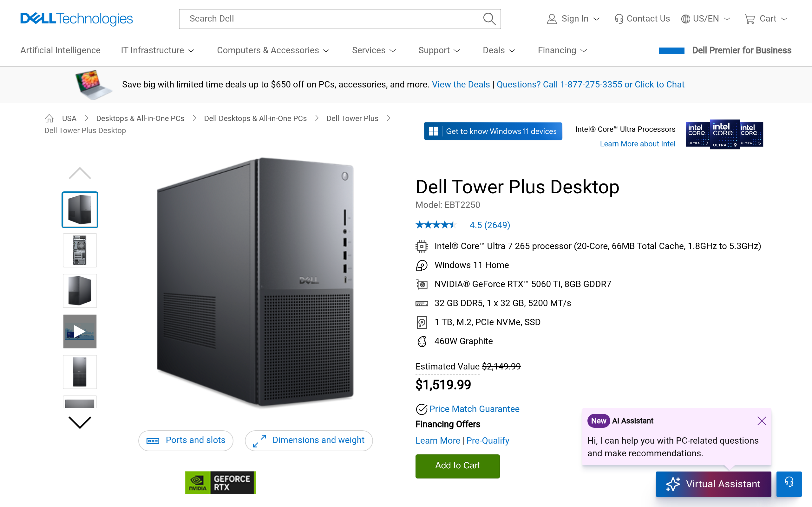Screen dimensions: 812x507
Task: Click the home breadcrumb icon
Action: pos(49,119)
